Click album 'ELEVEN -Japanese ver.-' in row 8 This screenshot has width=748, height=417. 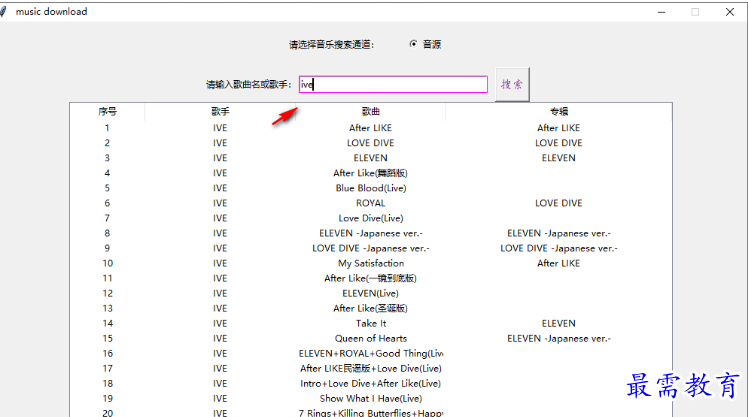559,233
